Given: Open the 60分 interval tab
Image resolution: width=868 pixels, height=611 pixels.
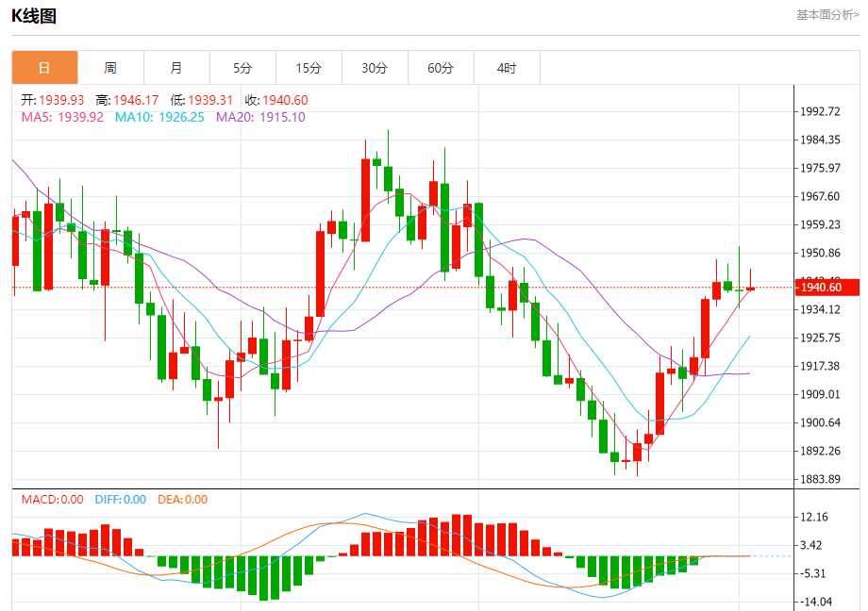Looking at the screenshot, I should click(x=441, y=68).
